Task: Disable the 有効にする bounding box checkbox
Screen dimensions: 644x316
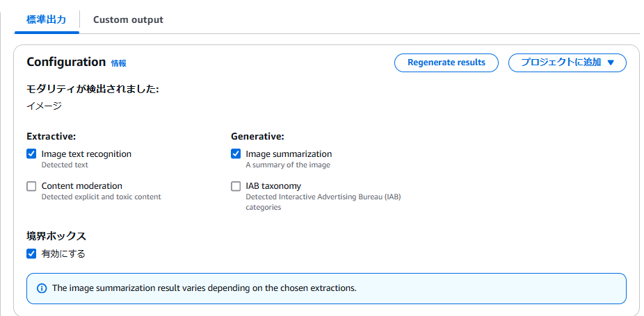Action: coord(31,254)
